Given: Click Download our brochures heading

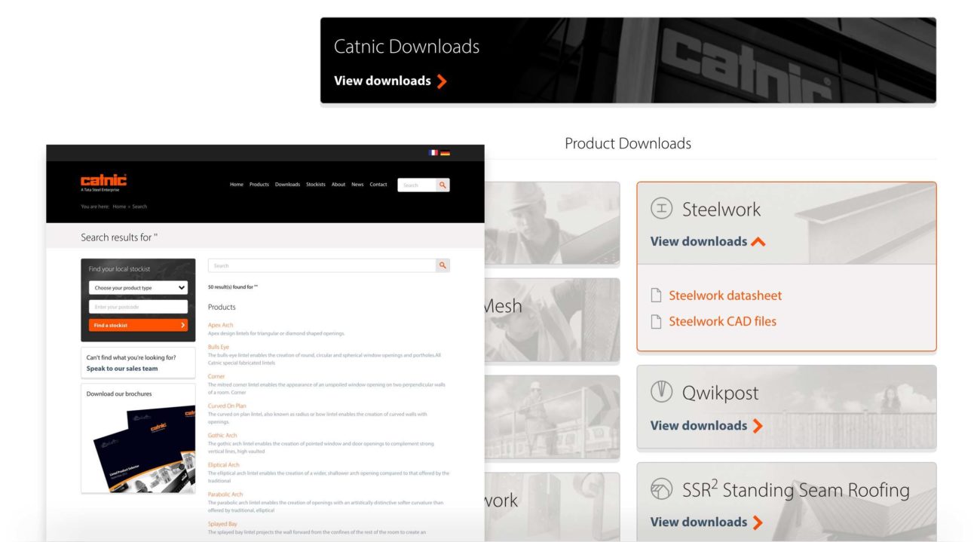Looking at the screenshot, I should tap(119, 393).
